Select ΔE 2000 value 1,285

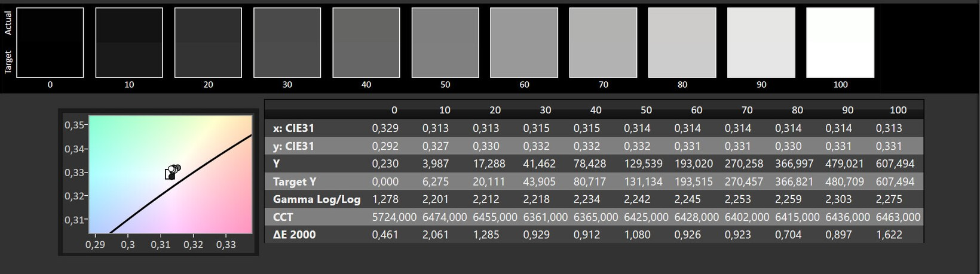[486, 235]
